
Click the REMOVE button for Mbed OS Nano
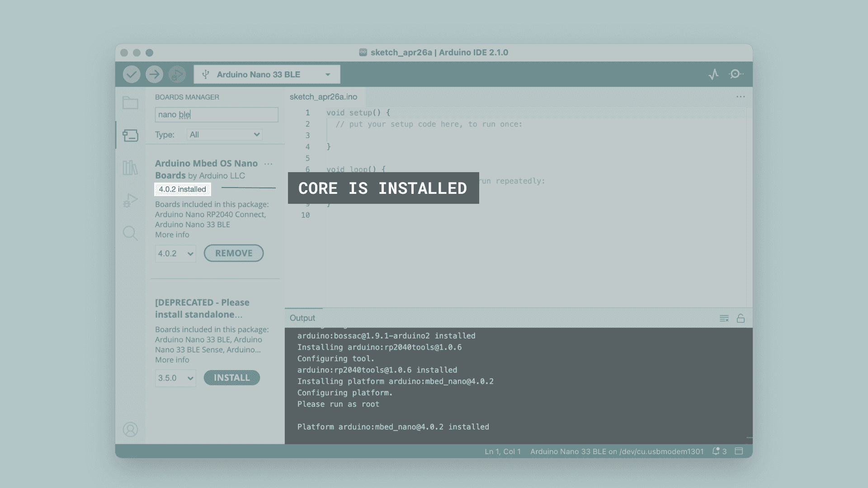tap(233, 253)
